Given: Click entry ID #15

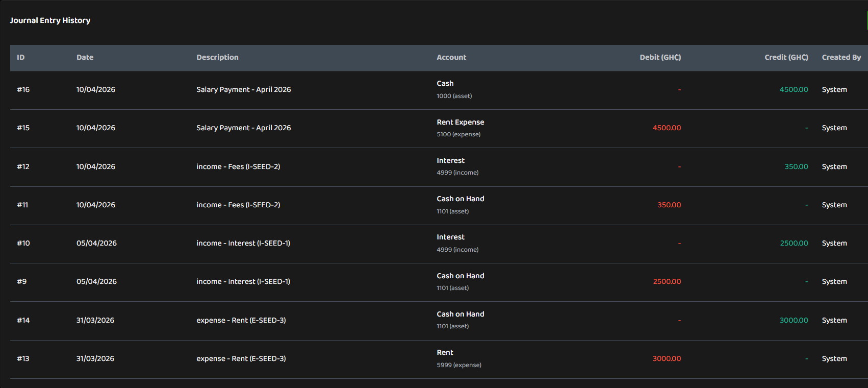Looking at the screenshot, I should [x=23, y=128].
